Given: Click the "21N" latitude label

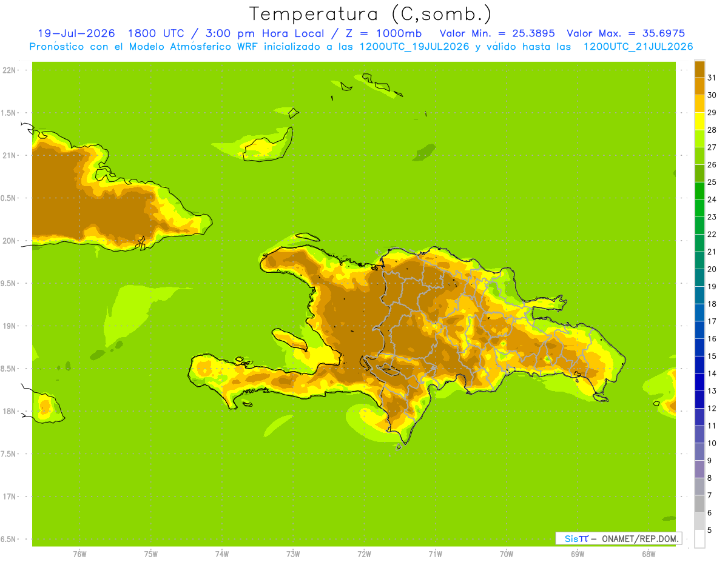Looking at the screenshot, I should pyautogui.click(x=10, y=156).
